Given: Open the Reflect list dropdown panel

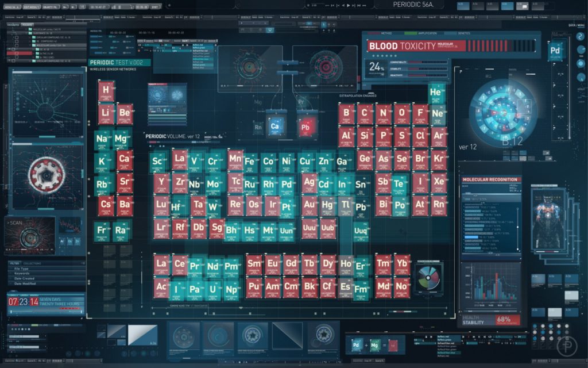Looking at the screenshot, I should click(204, 56).
